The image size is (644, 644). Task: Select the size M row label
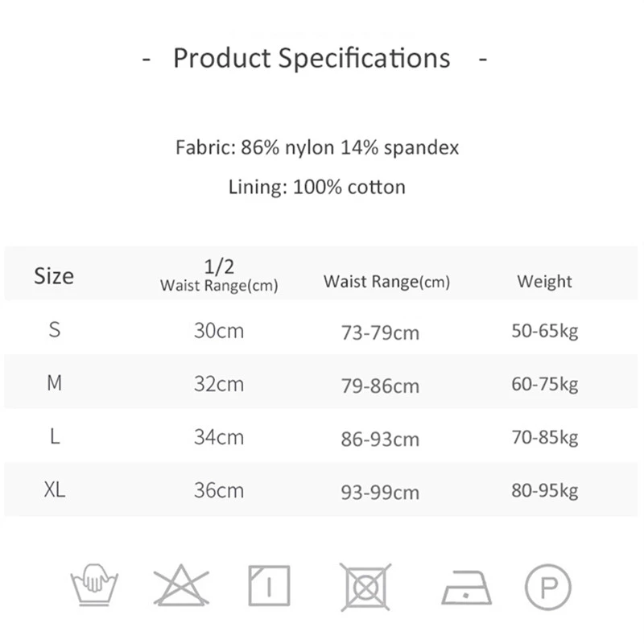[x=54, y=383]
